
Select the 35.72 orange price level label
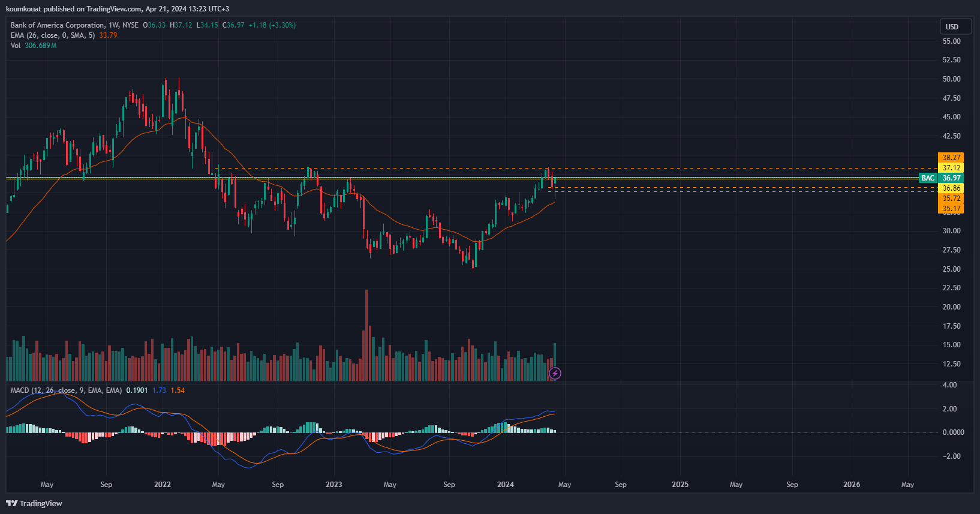pyautogui.click(x=951, y=199)
